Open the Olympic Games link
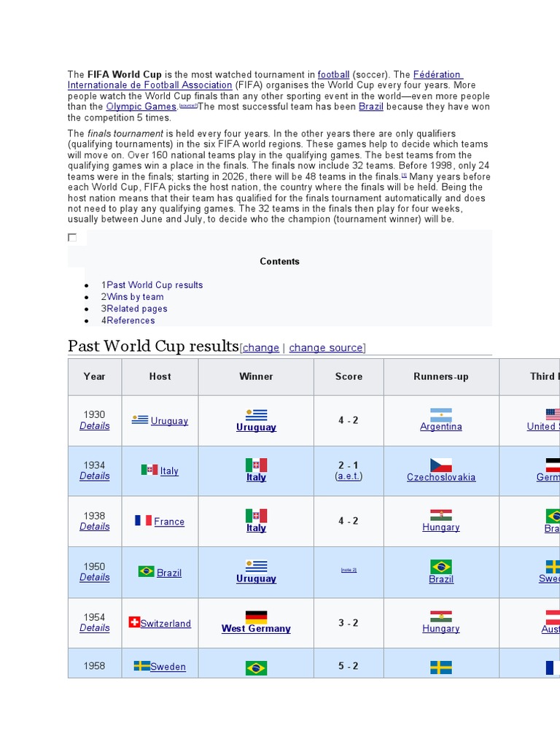This screenshot has width=560, height=747. [141, 107]
